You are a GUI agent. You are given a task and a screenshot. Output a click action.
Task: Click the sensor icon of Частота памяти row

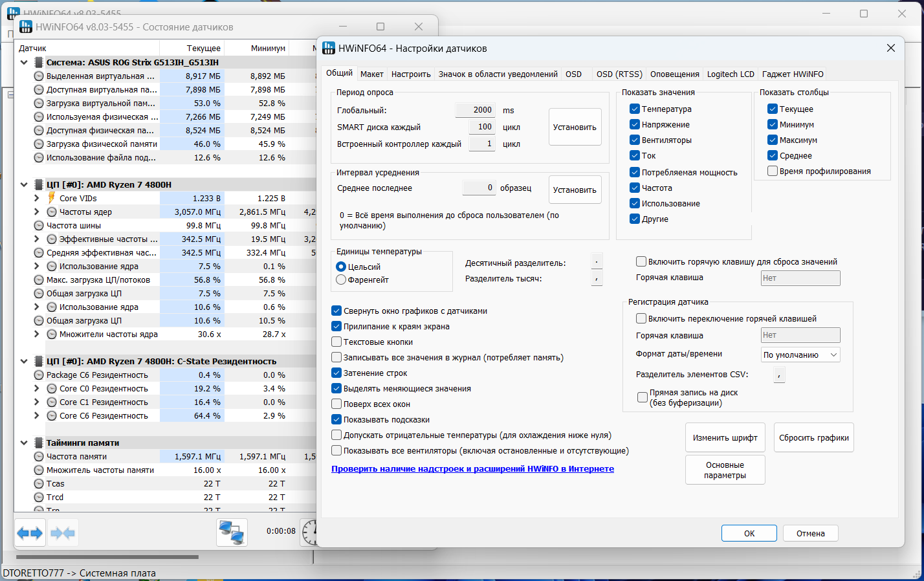tap(39, 457)
